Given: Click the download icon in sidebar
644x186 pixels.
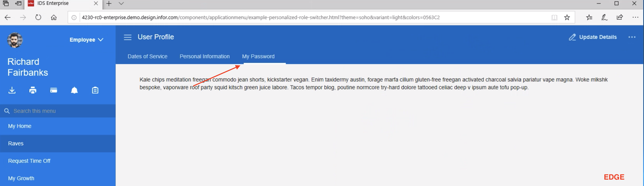Looking at the screenshot, I should point(12,90).
